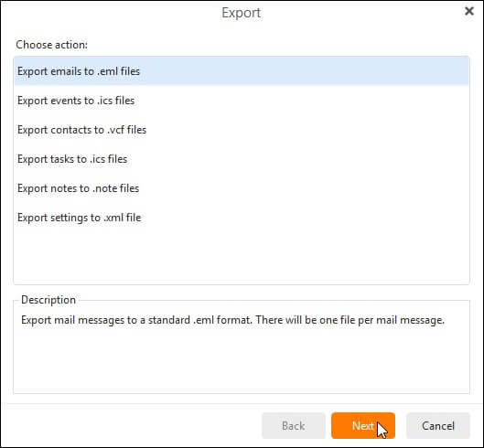Click the Cancel button
Viewport: 484px width, 448px height.
(438, 426)
